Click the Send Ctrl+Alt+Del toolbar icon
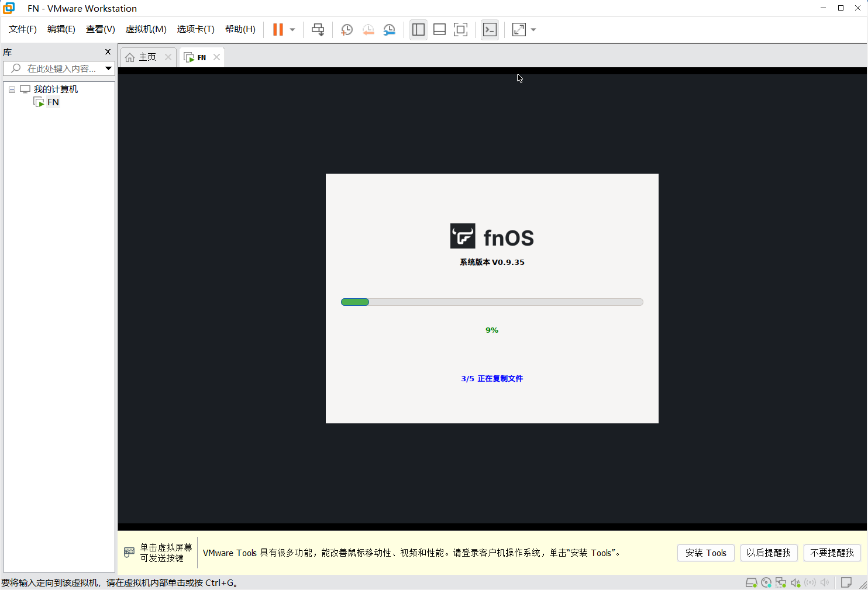This screenshot has height=590, width=868. pos(318,30)
